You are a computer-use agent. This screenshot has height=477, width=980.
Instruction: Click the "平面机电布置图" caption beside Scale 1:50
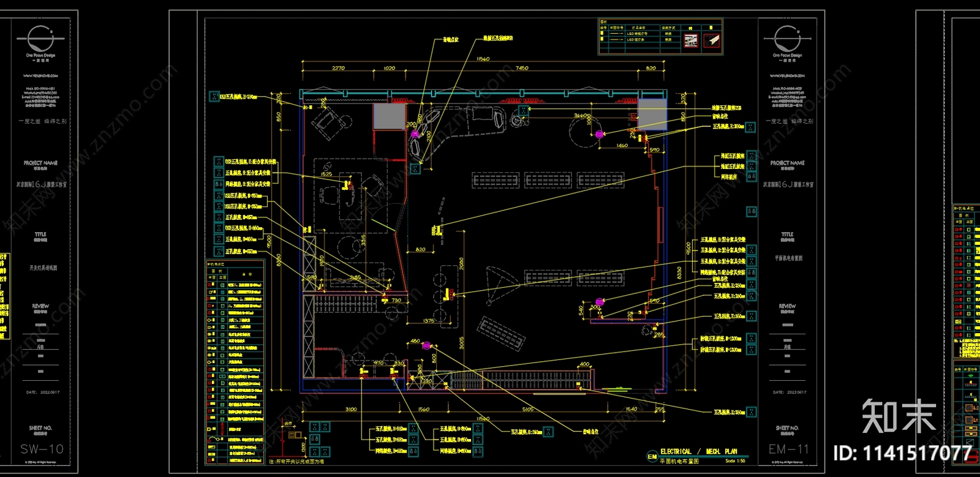point(679,460)
